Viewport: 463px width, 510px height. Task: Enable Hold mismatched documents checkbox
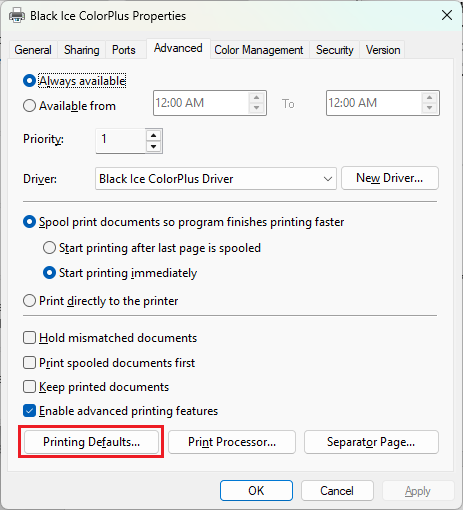[29, 338]
